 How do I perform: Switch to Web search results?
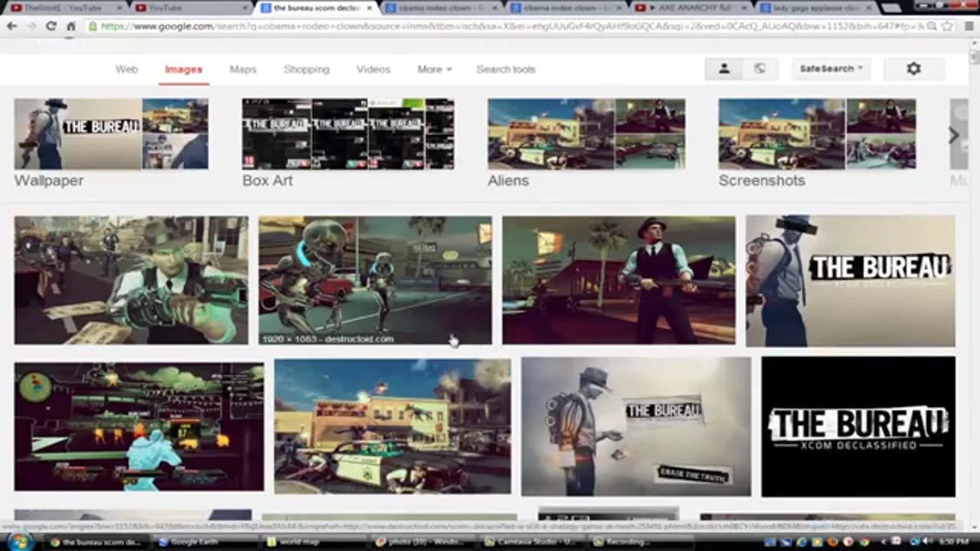126,69
